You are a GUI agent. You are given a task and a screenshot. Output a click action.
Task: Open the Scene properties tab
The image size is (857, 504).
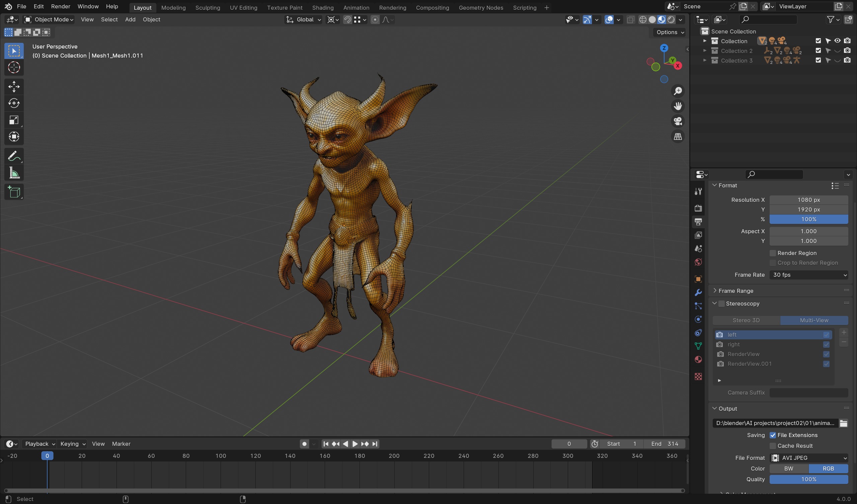click(x=698, y=249)
